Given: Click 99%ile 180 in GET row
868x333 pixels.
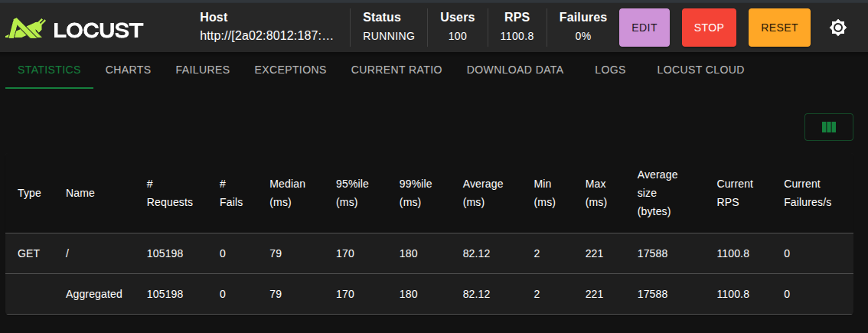Looking at the screenshot, I should [409, 253].
